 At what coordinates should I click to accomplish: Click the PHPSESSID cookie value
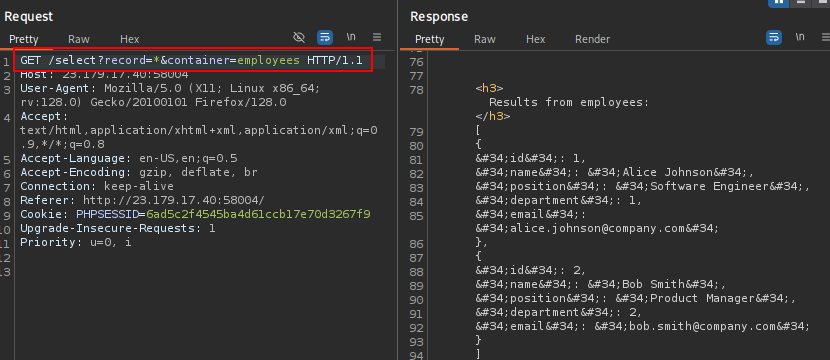tap(258, 214)
